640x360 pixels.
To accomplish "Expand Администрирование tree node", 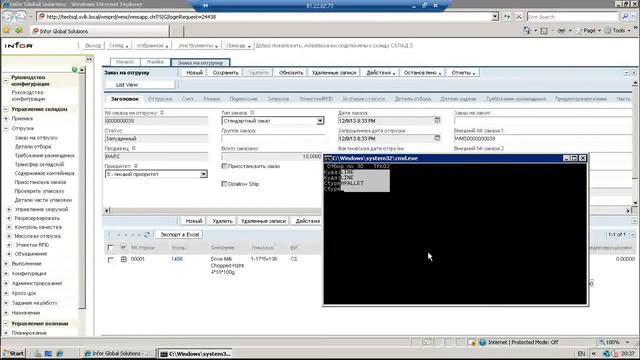I will pos(6,283).
